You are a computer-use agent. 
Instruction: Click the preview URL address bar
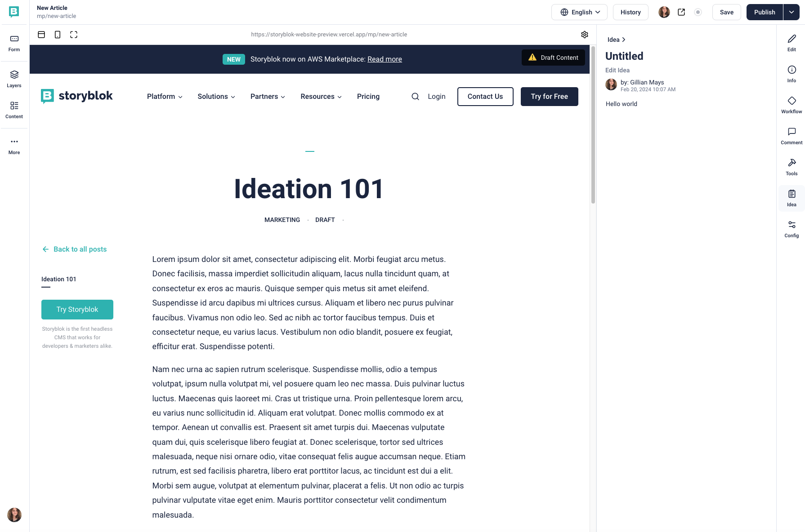coord(329,35)
